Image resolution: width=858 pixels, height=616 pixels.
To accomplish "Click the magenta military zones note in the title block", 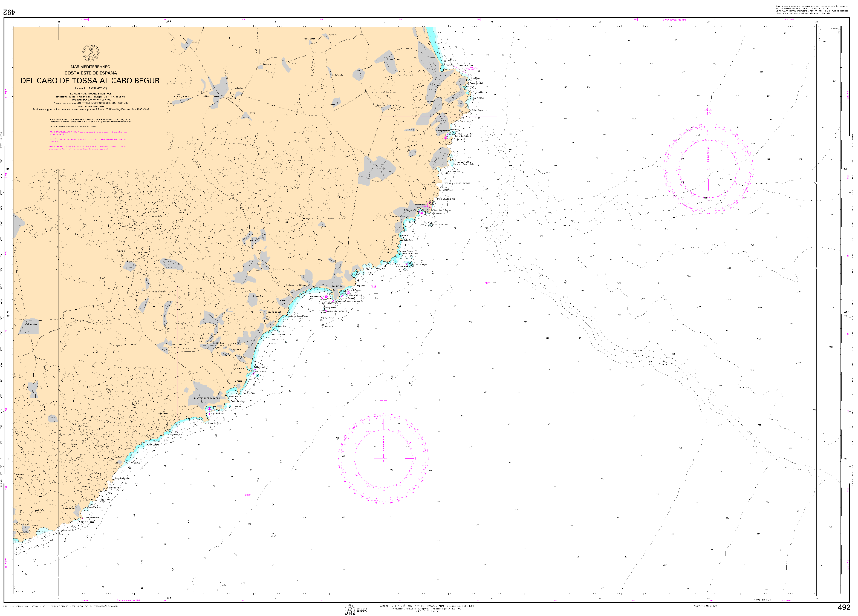I will pyautogui.click(x=88, y=133).
